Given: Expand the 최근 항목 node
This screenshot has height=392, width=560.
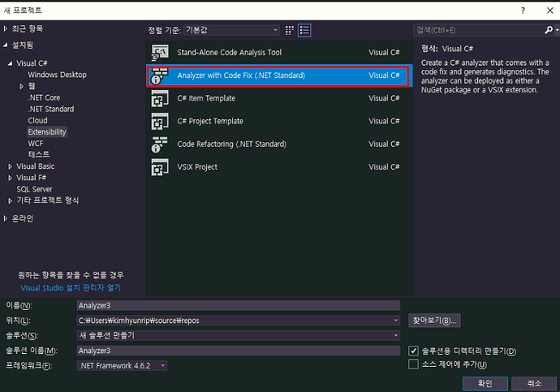Looking at the screenshot, I should pyautogui.click(x=6, y=28).
